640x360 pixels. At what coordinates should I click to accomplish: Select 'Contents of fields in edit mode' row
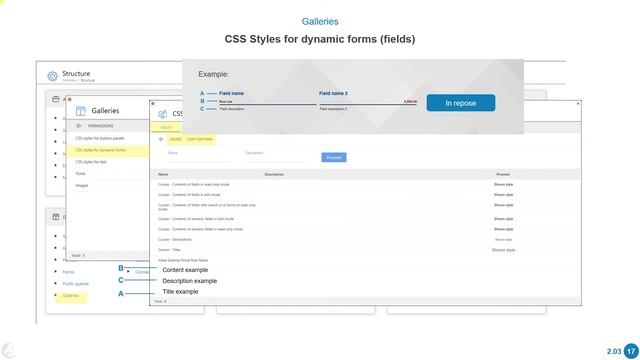pyautogui.click(x=365, y=195)
